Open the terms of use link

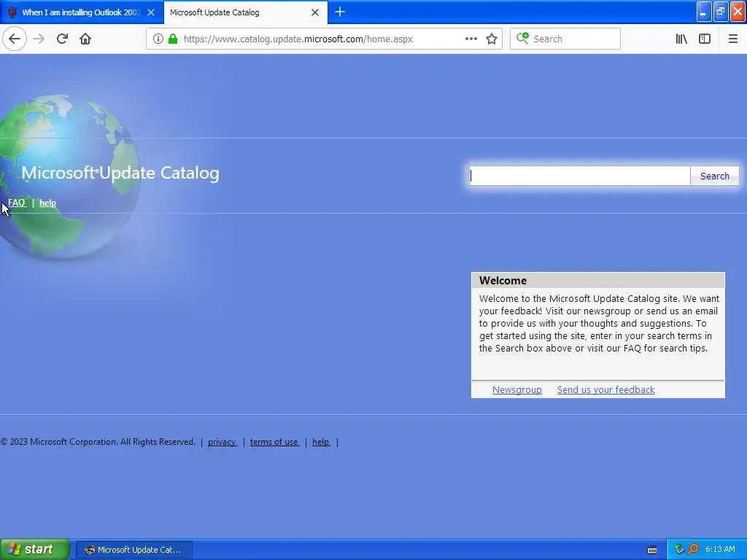pyautogui.click(x=274, y=442)
